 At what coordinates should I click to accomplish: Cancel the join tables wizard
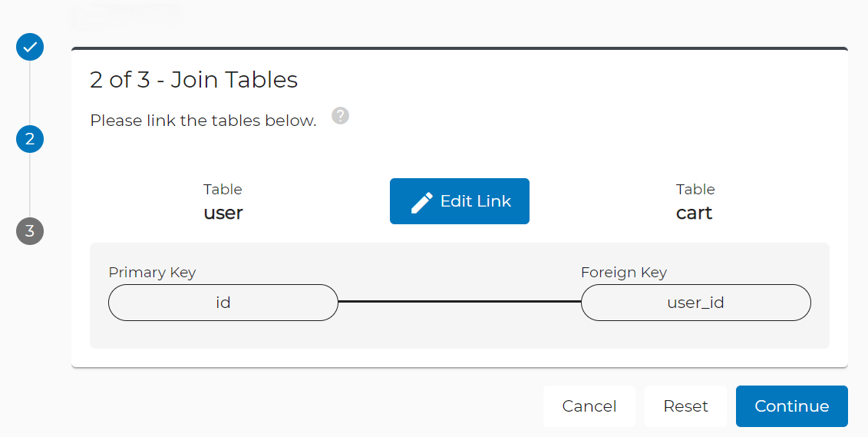coord(589,406)
